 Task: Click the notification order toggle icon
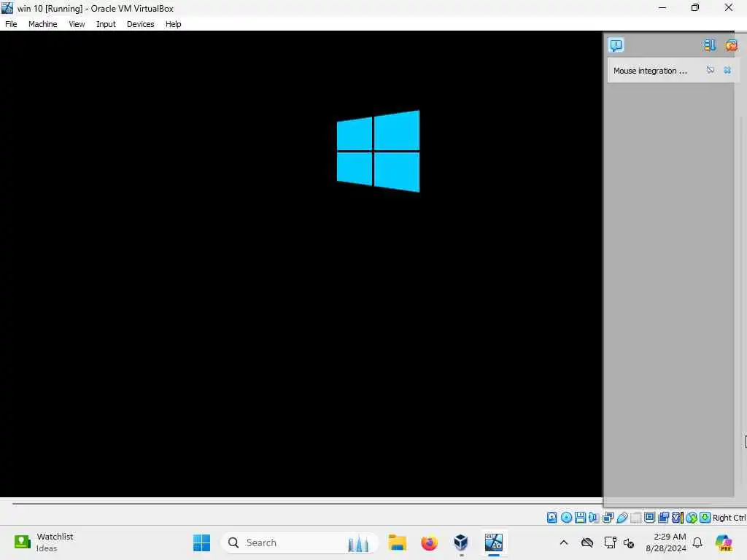click(709, 45)
